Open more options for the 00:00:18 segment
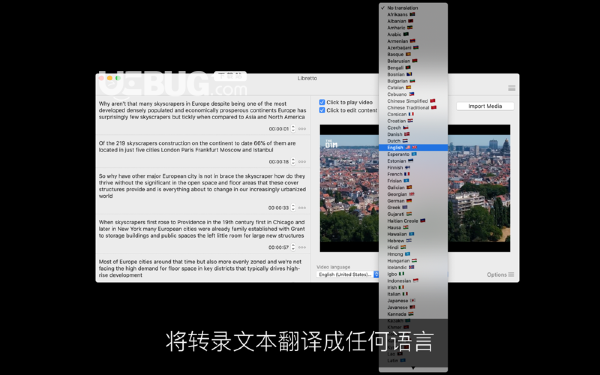Viewport: 600px width, 375px height. tap(302, 162)
